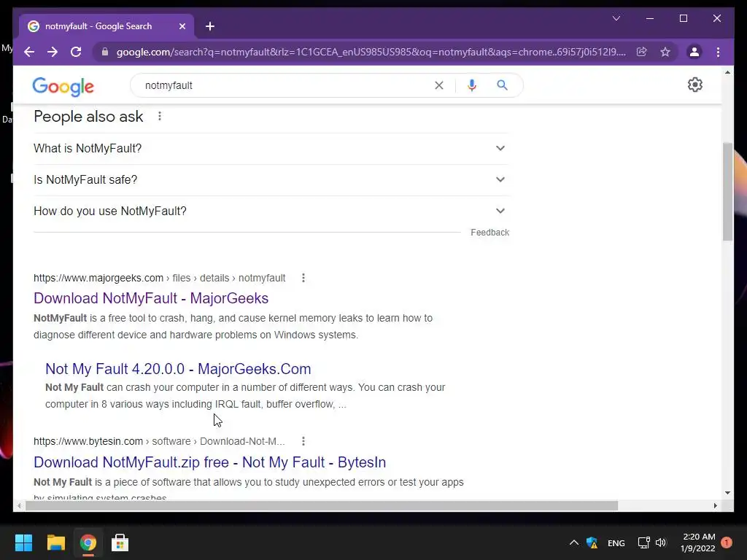Image resolution: width=747 pixels, height=560 pixels.
Task: Click the scroll left arrow
Action: 18,506
